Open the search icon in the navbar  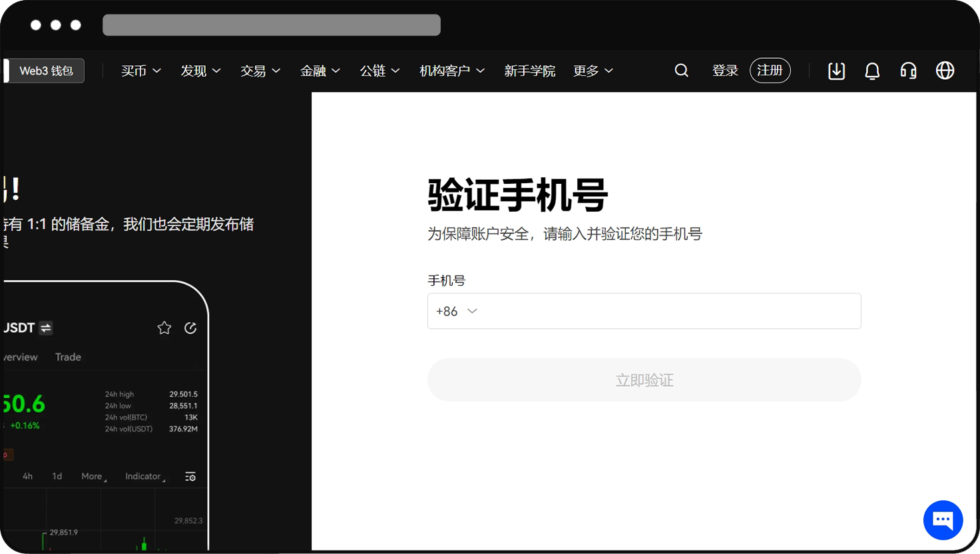(681, 70)
